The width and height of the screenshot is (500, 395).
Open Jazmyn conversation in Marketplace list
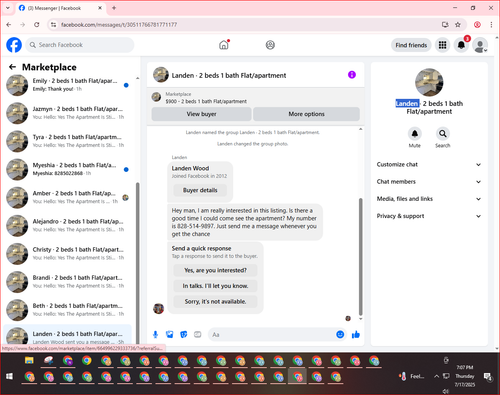coord(68,113)
